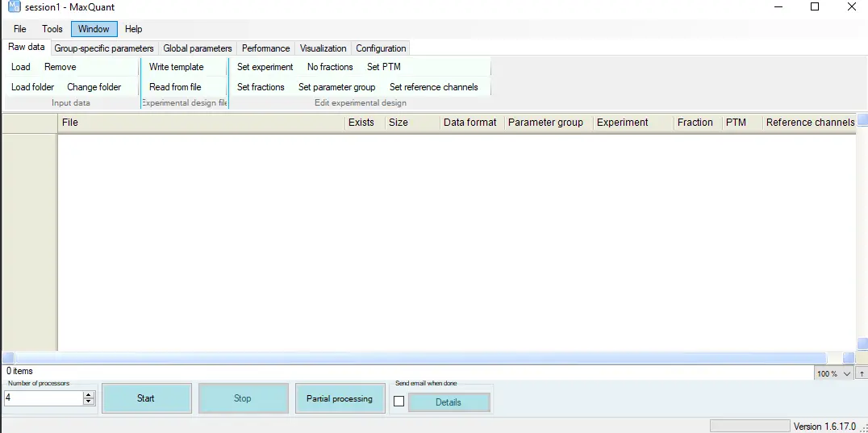Open the Tools menu

pos(52,29)
